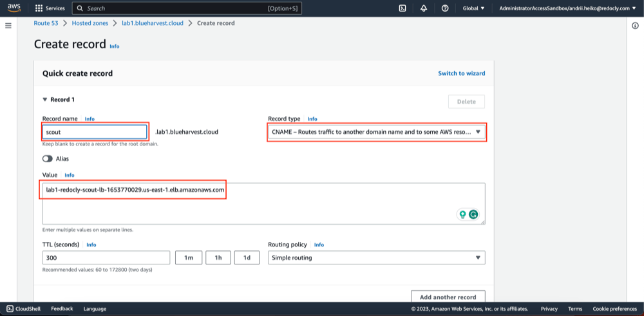Open Privacy footer link

549,309
